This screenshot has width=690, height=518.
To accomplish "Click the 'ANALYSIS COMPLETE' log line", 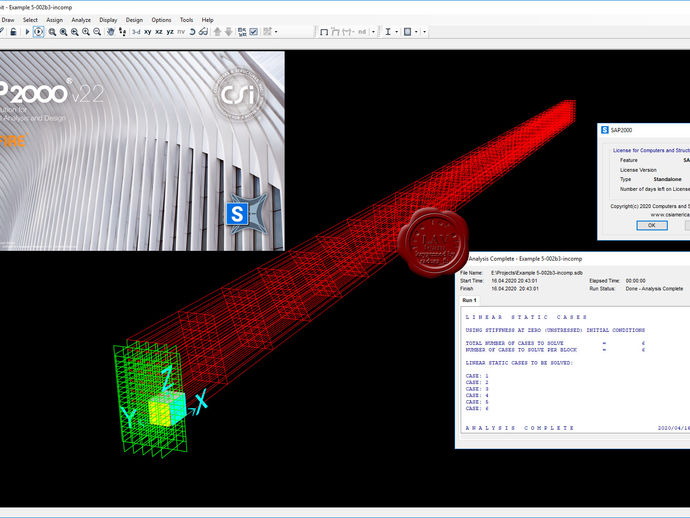I will pyautogui.click(x=520, y=428).
